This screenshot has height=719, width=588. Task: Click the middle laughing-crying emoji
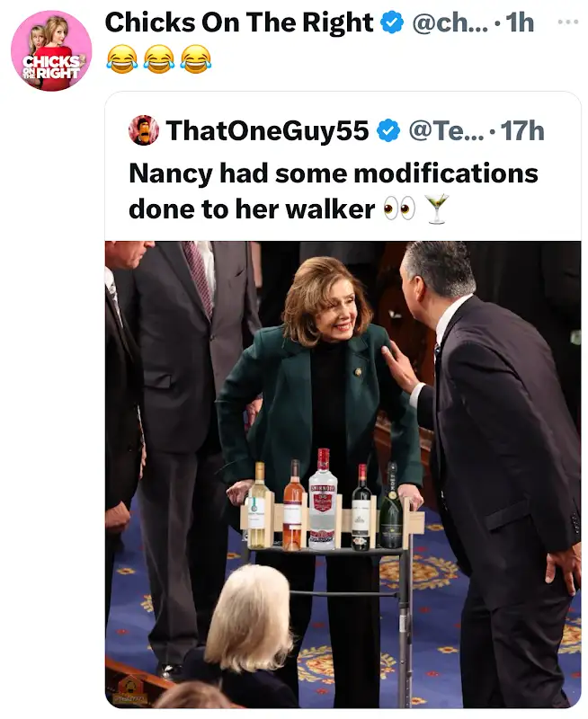(158, 59)
